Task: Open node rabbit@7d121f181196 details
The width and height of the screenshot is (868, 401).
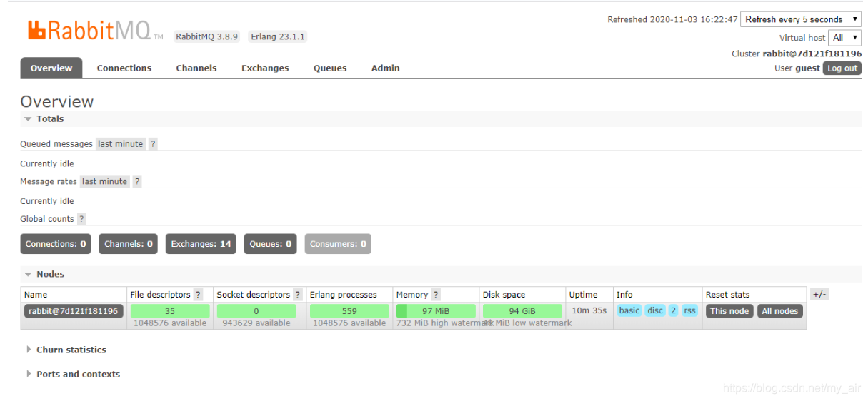Action: 73,311
